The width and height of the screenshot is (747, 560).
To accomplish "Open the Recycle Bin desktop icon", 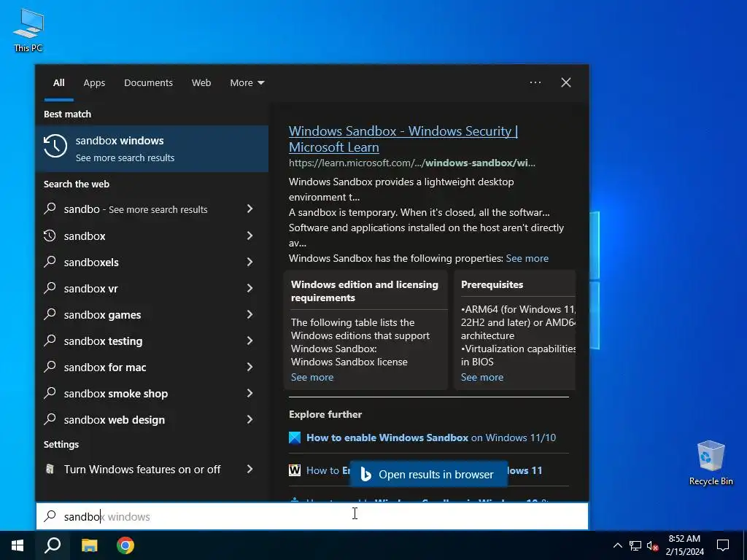I will 711,462.
